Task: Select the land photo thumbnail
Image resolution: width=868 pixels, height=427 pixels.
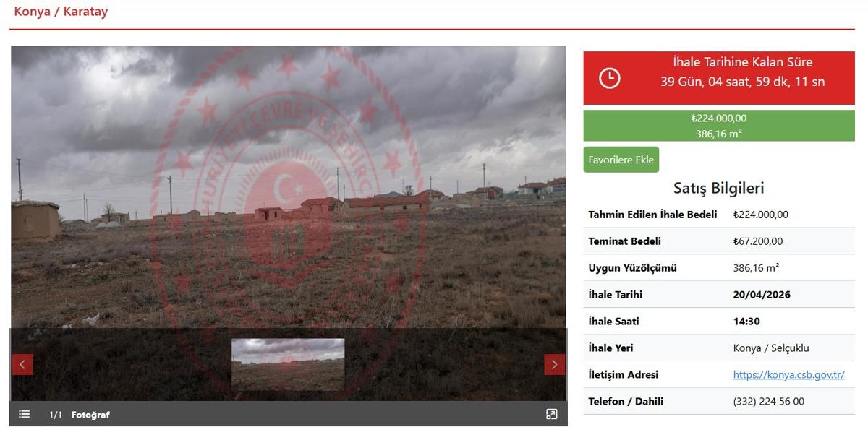Action: pyautogui.click(x=288, y=364)
